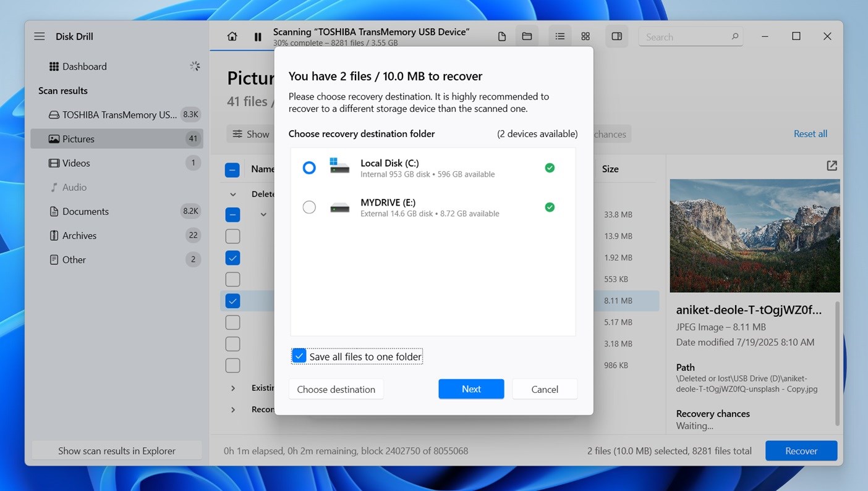The image size is (868, 491).
Task: Click the file name "aniket-deole-T-tOgjWZ0f..."
Action: 749,310
